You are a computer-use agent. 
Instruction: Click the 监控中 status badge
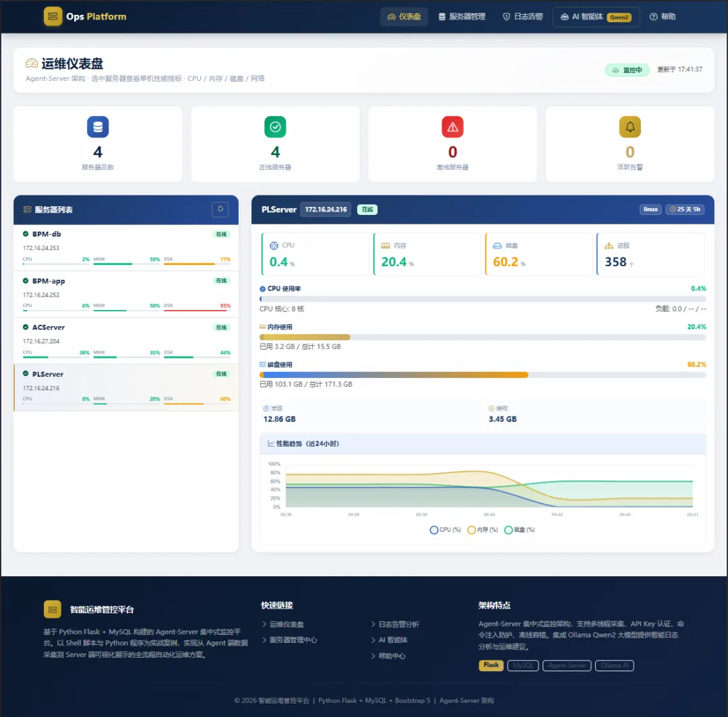(x=628, y=70)
